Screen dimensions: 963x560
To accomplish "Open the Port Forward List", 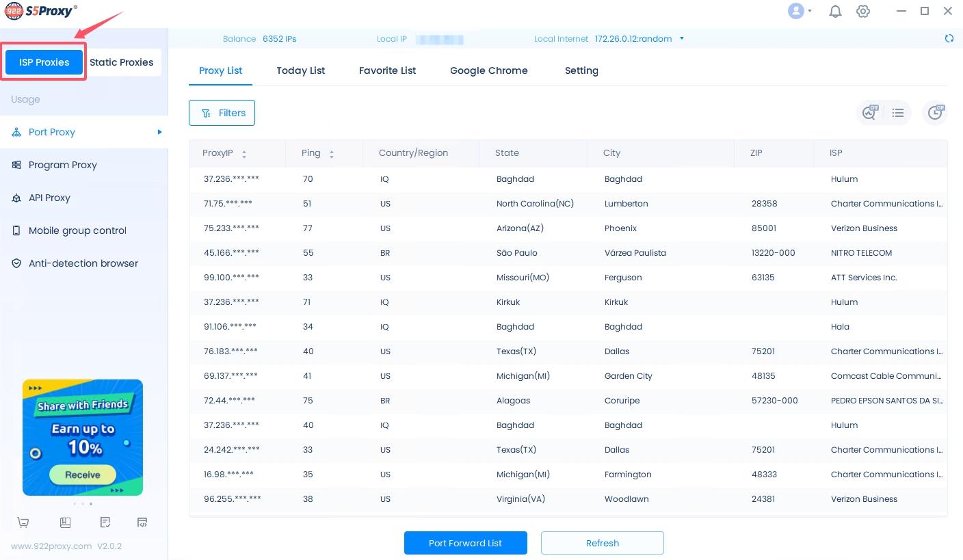I will (x=466, y=543).
